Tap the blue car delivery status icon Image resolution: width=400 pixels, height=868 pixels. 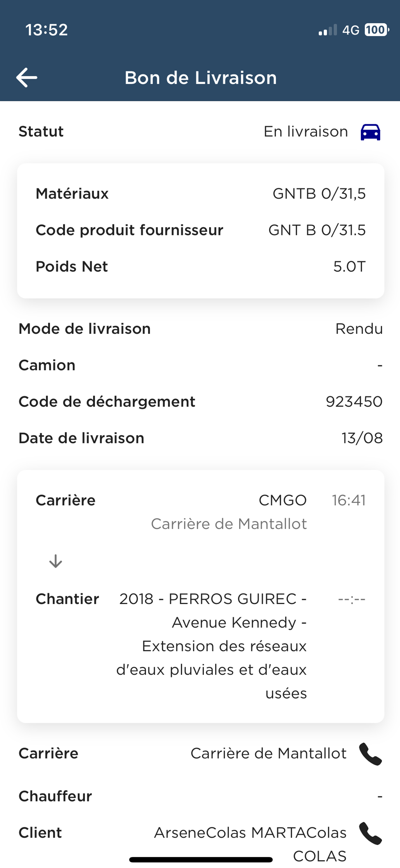[x=370, y=132]
